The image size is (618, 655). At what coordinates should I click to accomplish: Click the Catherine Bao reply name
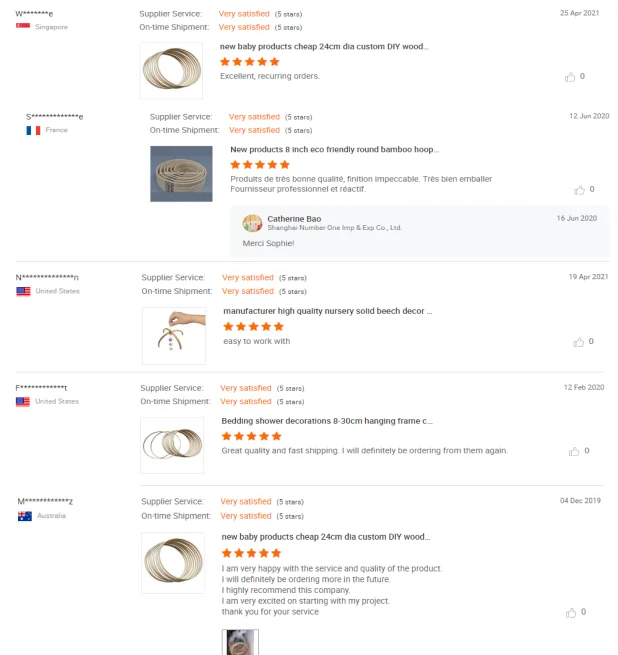pos(294,218)
